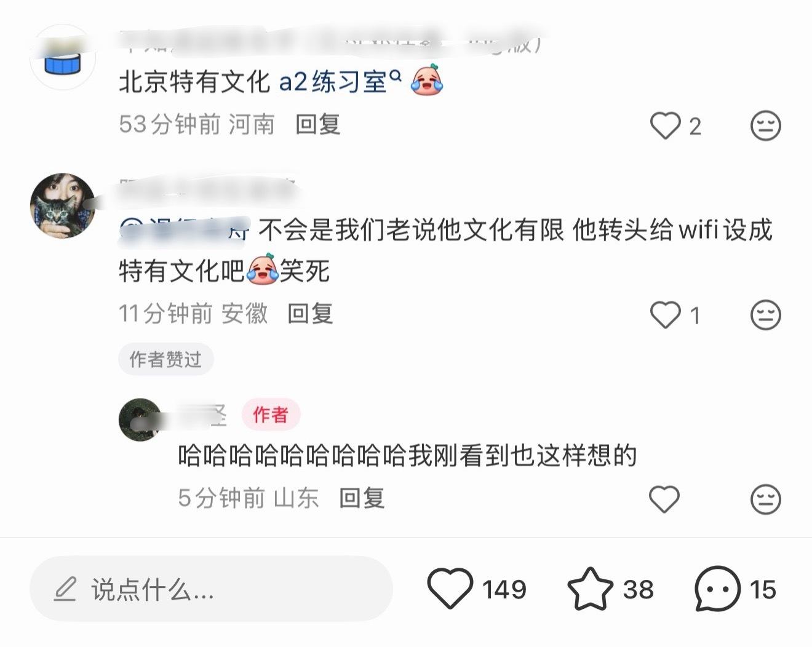The width and height of the screenshot is (812, 647).
Task: Tap the dislike face on 53分钟前 comment
Action: coord(766,125)
